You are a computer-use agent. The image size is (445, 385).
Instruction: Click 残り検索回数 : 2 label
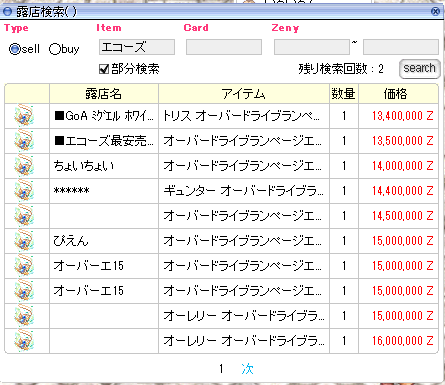tap(341, 69)
